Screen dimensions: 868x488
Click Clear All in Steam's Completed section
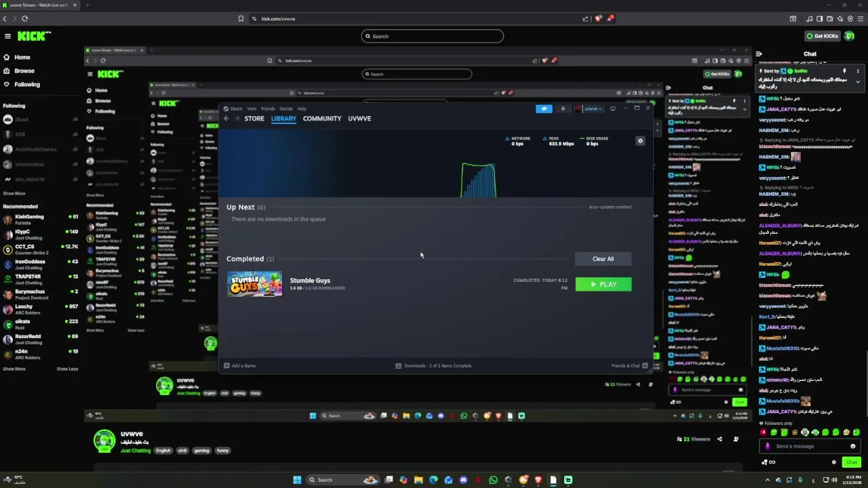pyautogui.click(x=603, y=259)
